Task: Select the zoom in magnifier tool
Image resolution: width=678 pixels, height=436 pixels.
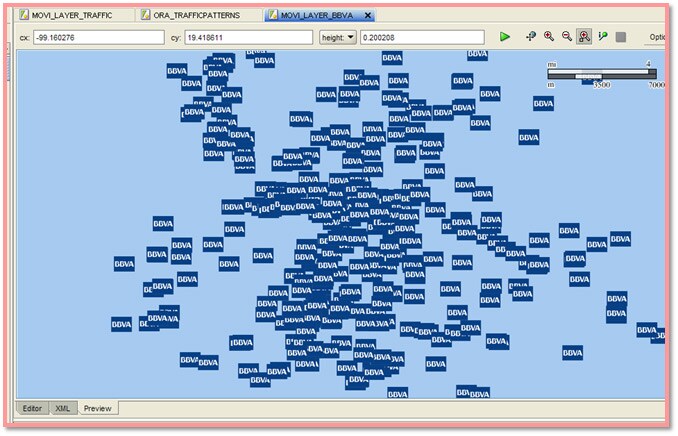Action: (549, 37)
